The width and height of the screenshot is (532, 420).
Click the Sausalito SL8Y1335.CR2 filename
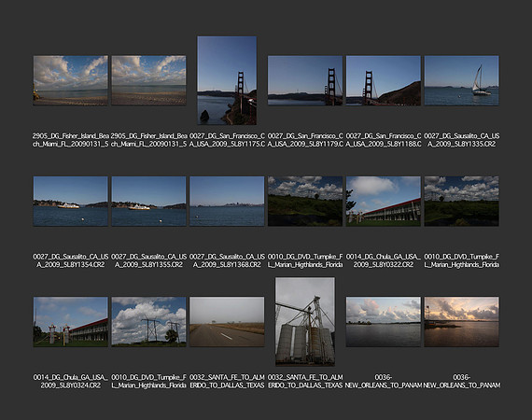[461, 140]
